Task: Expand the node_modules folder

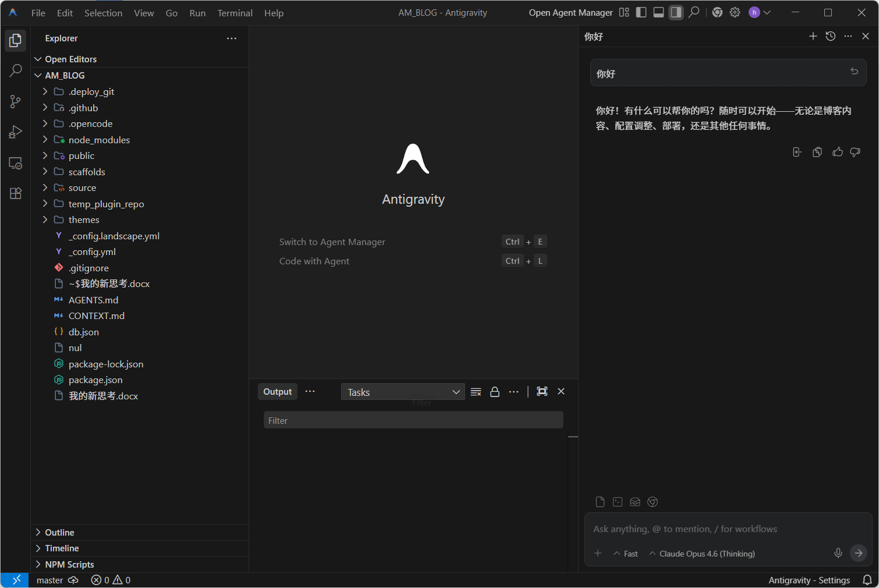Action: click(x=140, y=140)
